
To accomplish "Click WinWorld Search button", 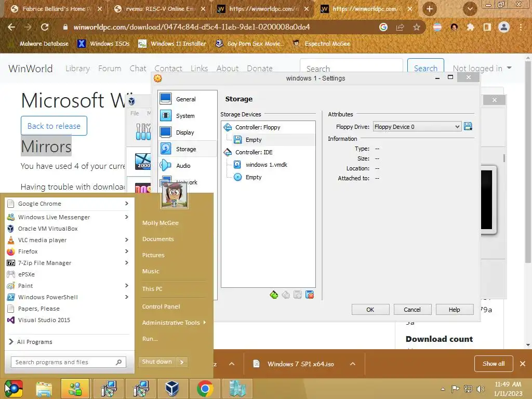I will [425, 68].
